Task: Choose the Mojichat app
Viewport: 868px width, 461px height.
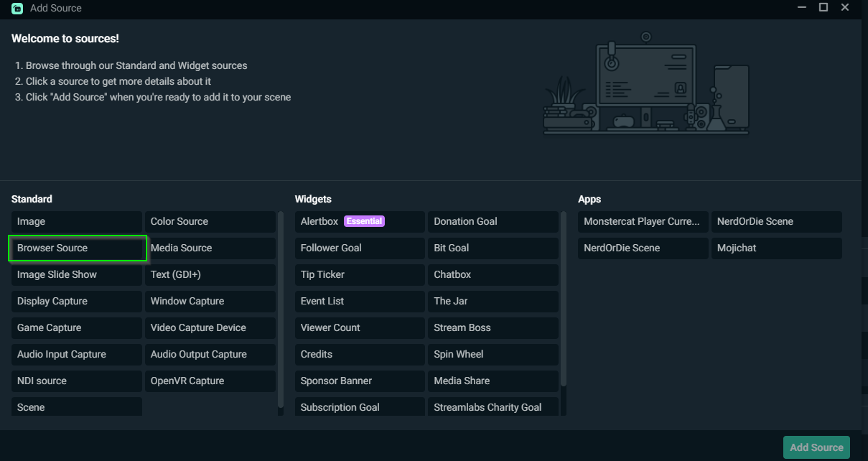Action: (x=776, y=248)
